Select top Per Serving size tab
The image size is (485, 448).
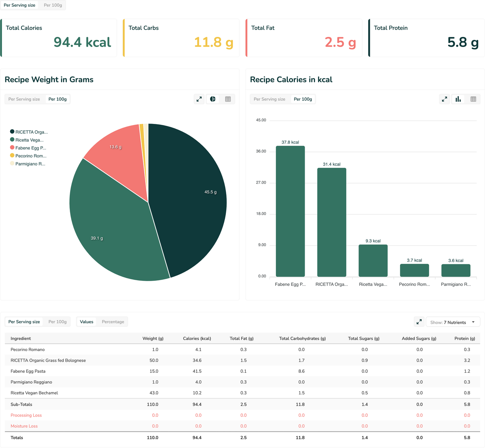[19, 5]
